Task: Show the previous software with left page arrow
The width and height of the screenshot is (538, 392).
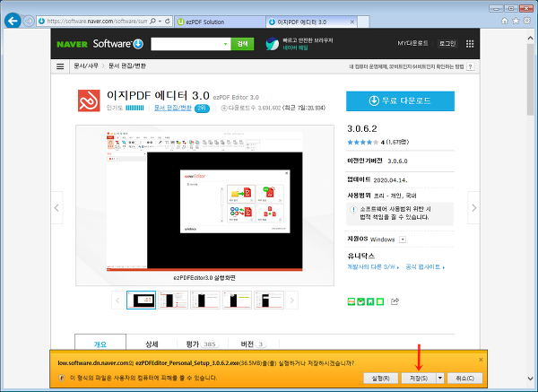Action: click(56, 208)
